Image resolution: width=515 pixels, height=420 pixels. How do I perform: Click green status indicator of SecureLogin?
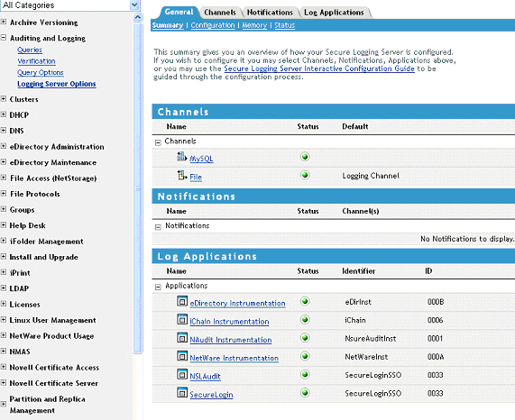(x=305, y=392)
